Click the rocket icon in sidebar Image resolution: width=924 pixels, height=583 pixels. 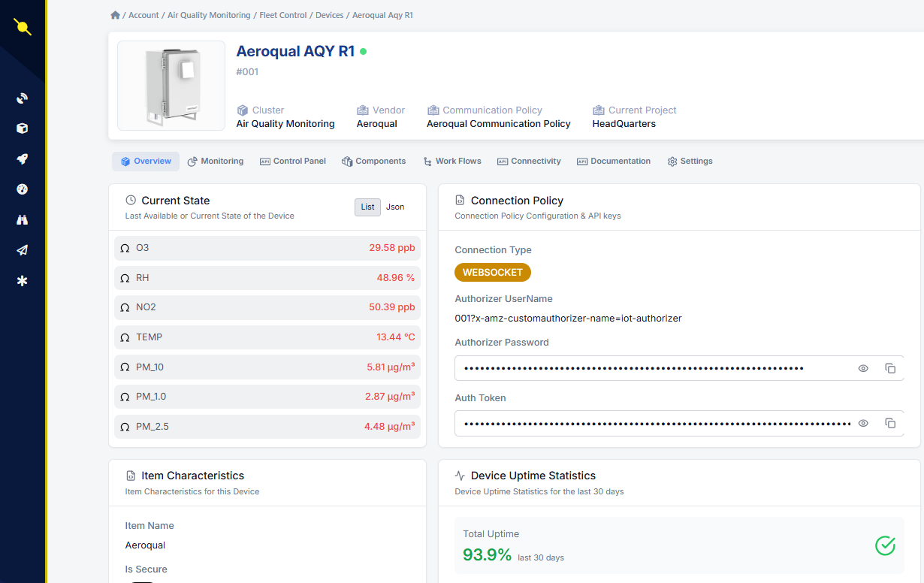(22, 159)
